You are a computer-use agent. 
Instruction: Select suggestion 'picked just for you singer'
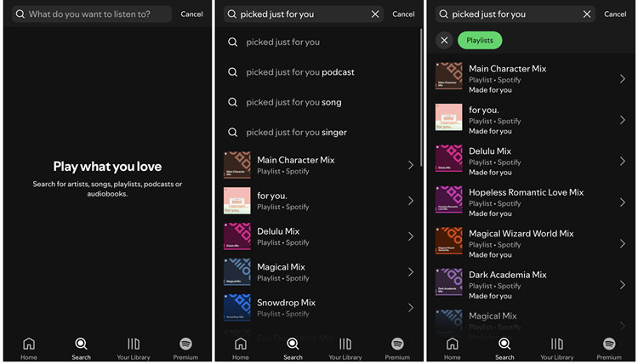coord(296,132)
